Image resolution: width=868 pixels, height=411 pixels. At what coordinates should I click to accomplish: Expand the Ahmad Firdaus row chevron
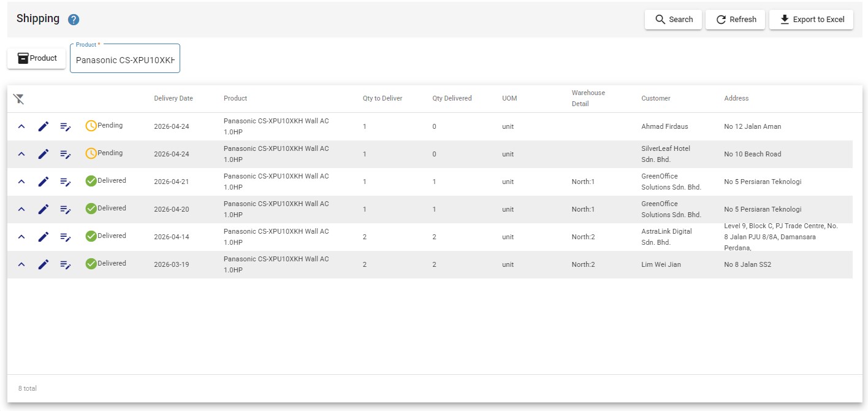coord(21,127)
